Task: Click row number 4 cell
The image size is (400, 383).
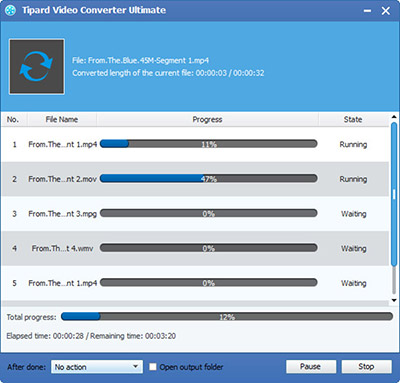Action: 14,248
